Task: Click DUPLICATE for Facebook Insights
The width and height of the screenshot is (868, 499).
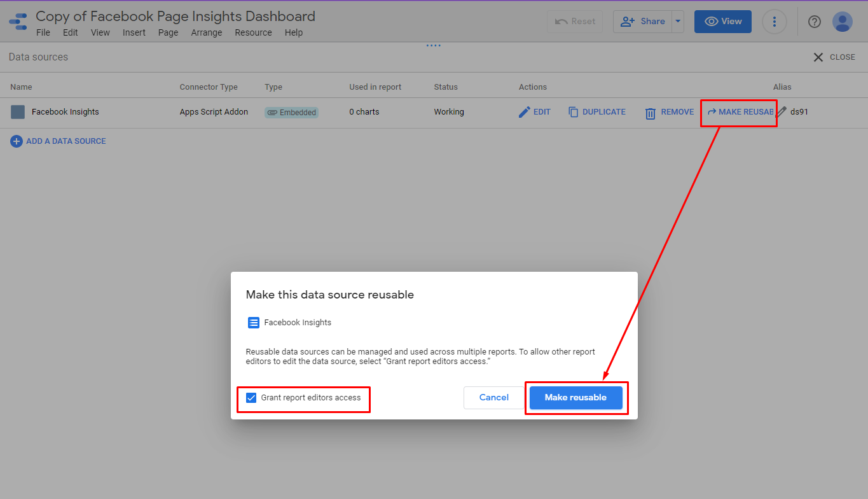Action: [x=597, y=112]
